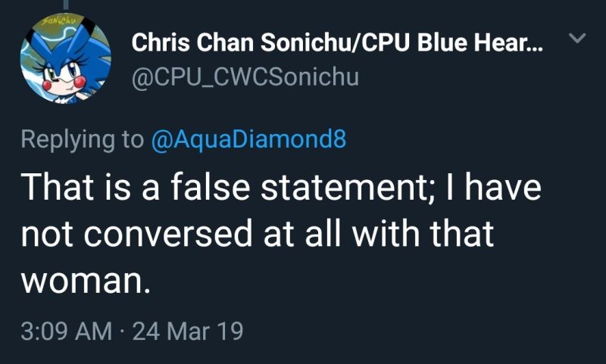Tap the "Replying to" label
Image resolution: width=606 pixels, height=364 pixels.
(82, 139)
